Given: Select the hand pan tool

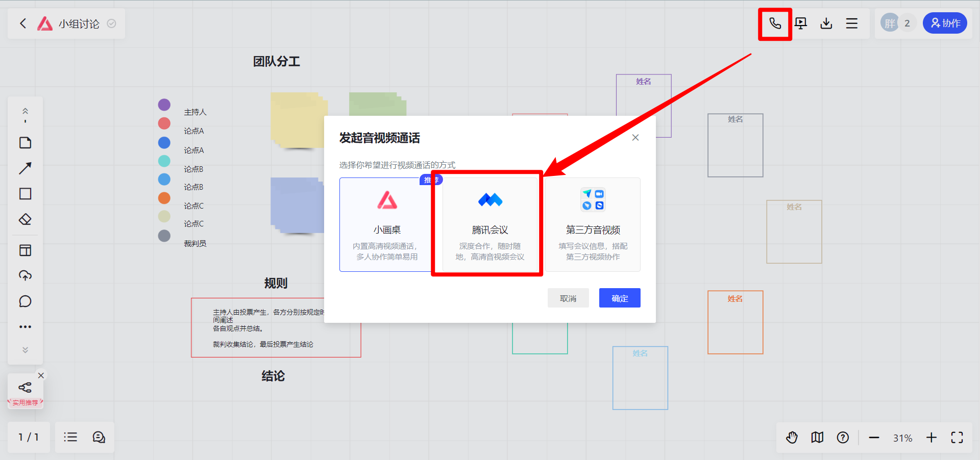Looking at the screenshot, I should pyautogui.click(x=792, y=438).
